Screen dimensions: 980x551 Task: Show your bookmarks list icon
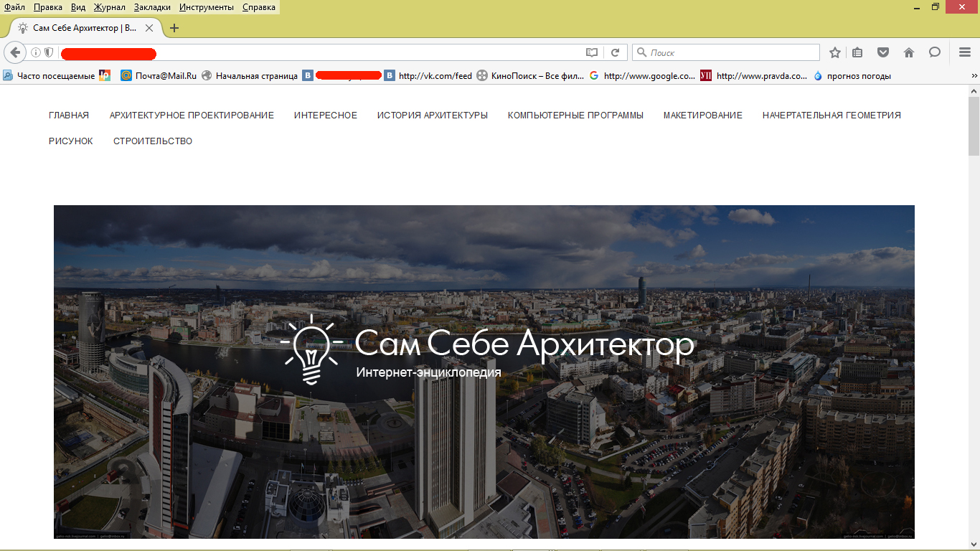coord(857,52)
